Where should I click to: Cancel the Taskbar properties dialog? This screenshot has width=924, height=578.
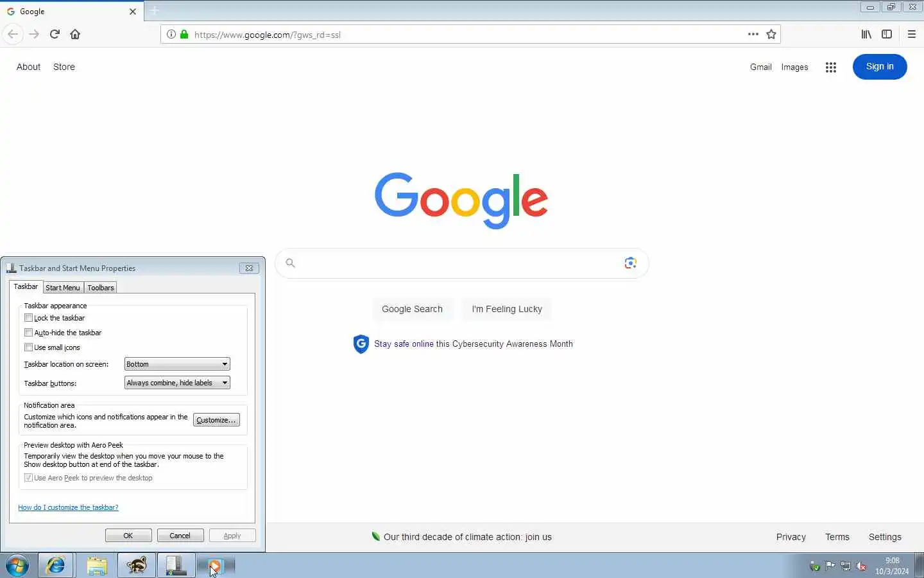180,535
